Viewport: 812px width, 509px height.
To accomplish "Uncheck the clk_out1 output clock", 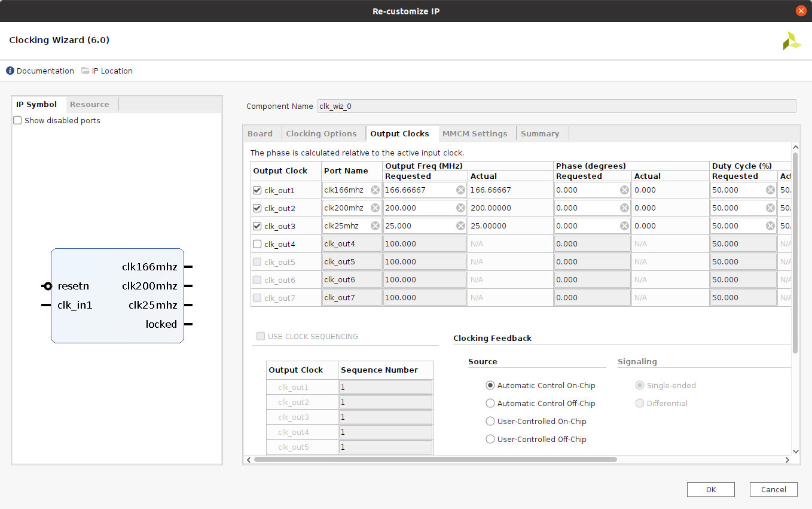I will 257,190.
